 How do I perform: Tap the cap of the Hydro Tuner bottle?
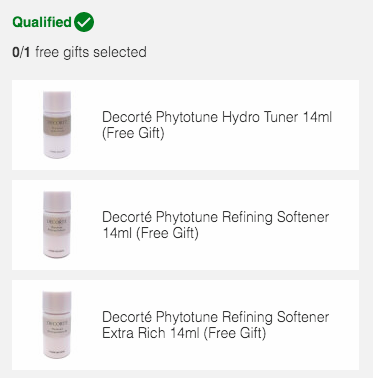57,101
